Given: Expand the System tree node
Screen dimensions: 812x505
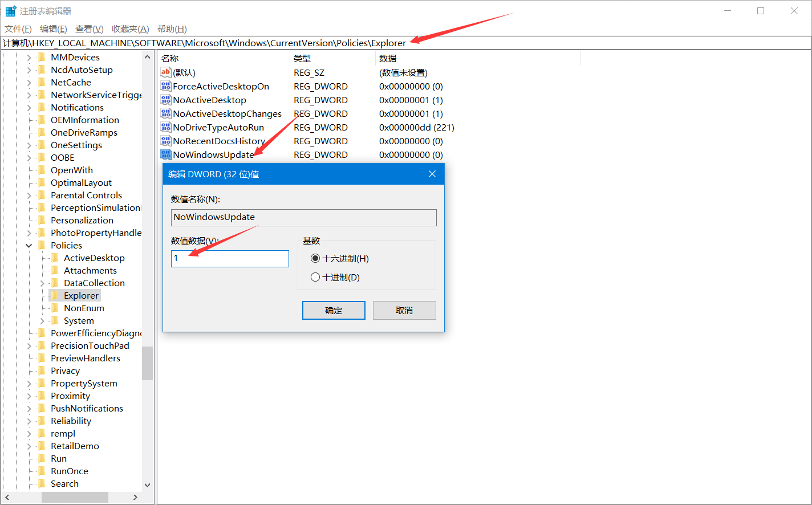Looking at the screenshot, I should (42, 320).
